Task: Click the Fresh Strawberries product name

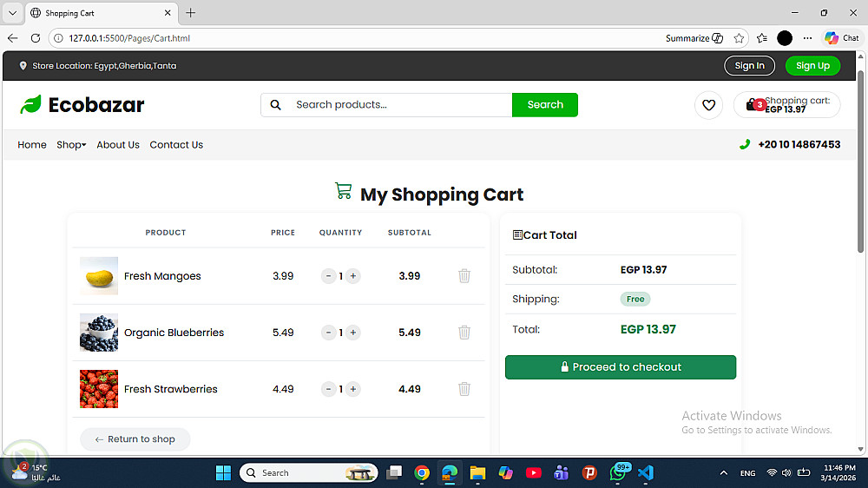Action: [170, 389]
